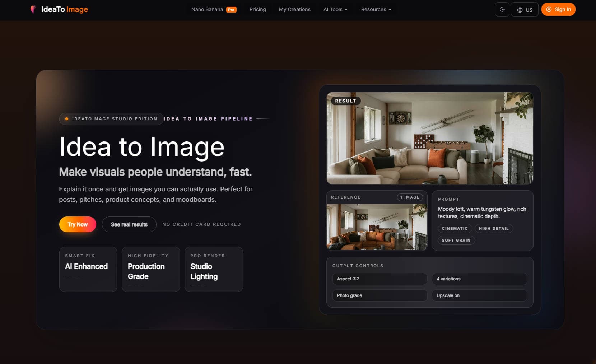This screenshot has height=364, width=596.
Task: Toggle dark mode with the moon icon
Action: coord(502,9)
